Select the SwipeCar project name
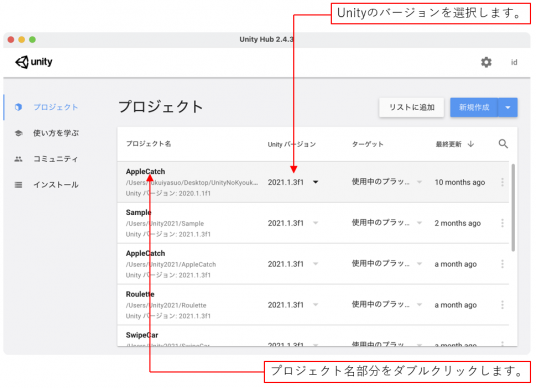 (x=142, y=335)
